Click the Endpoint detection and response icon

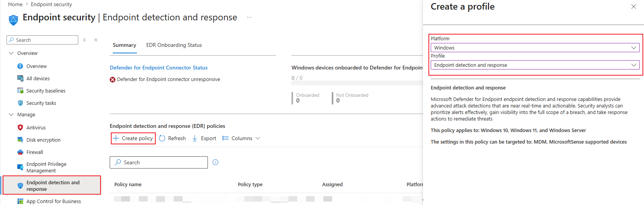pyautogui.click(x=20, y=186)
